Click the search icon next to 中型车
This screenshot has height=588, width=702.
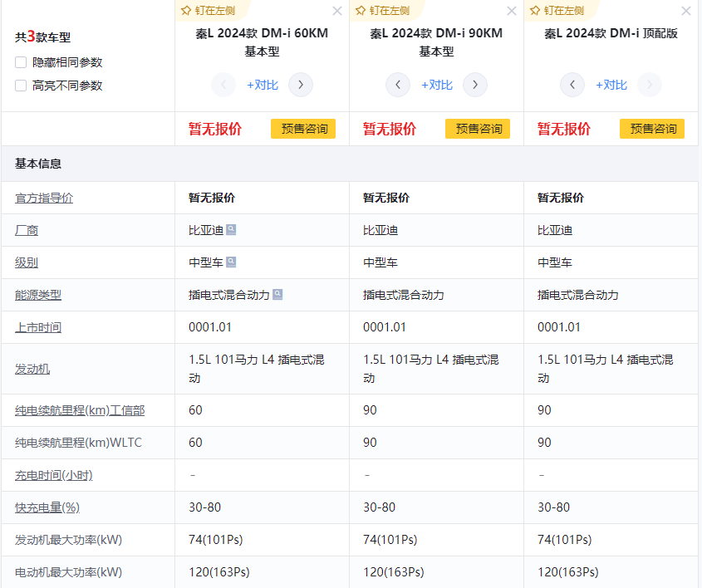click(231, 262)
